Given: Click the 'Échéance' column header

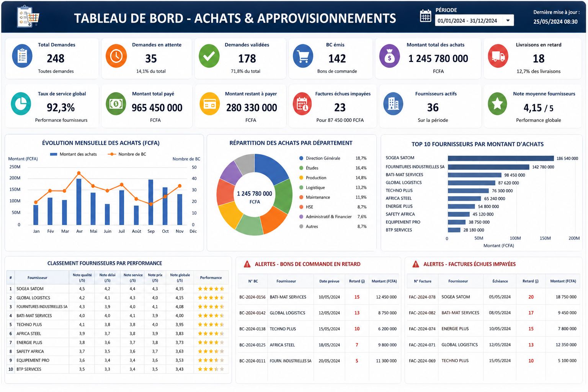Looking at the screenshot, I should click(500, 281).
